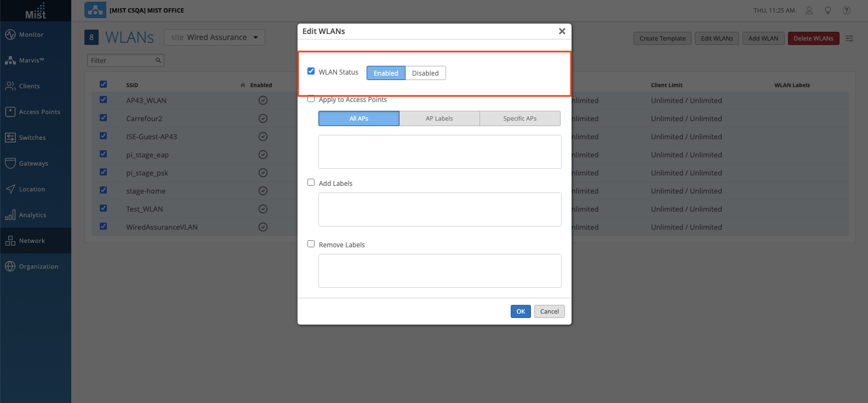This screenshot has height=403, width=868.
Task: Click OK to confirm WLAN edits
Action: (521, 311)
